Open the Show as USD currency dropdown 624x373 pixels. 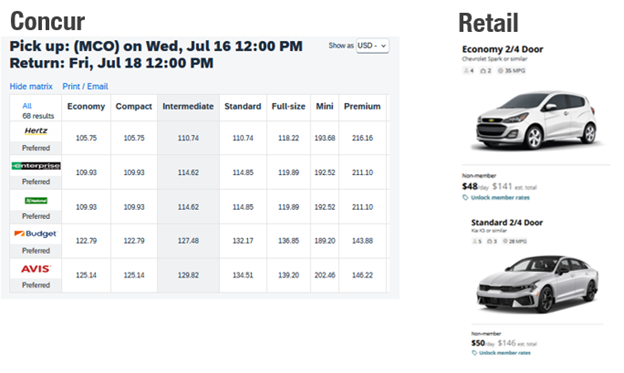(372, 46)
